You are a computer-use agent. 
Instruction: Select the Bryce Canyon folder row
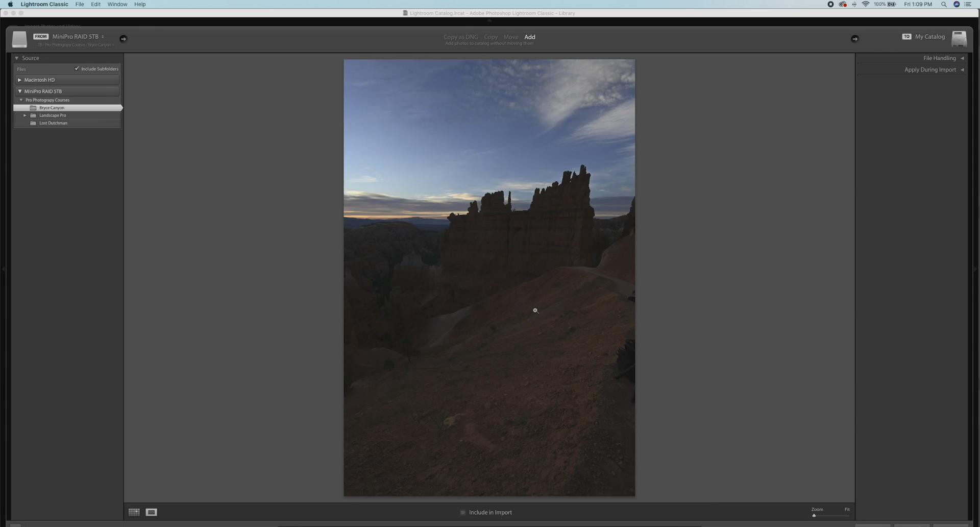pyautogui.click(x=67, y=108)
